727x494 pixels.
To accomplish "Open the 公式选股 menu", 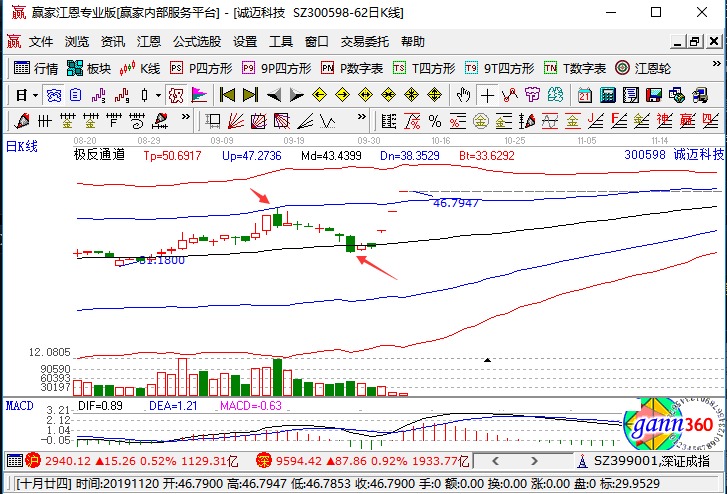I will click(197, 42).
